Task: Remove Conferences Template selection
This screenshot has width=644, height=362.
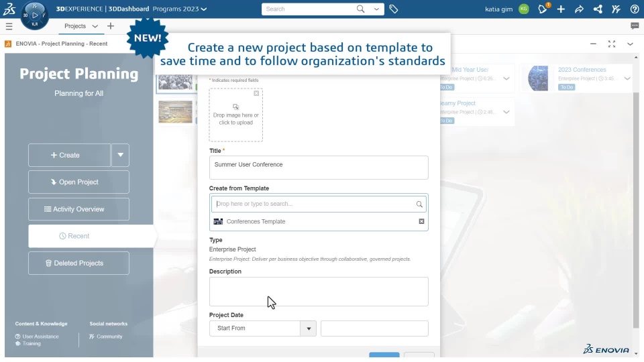Action: click(x=421, y=221)
